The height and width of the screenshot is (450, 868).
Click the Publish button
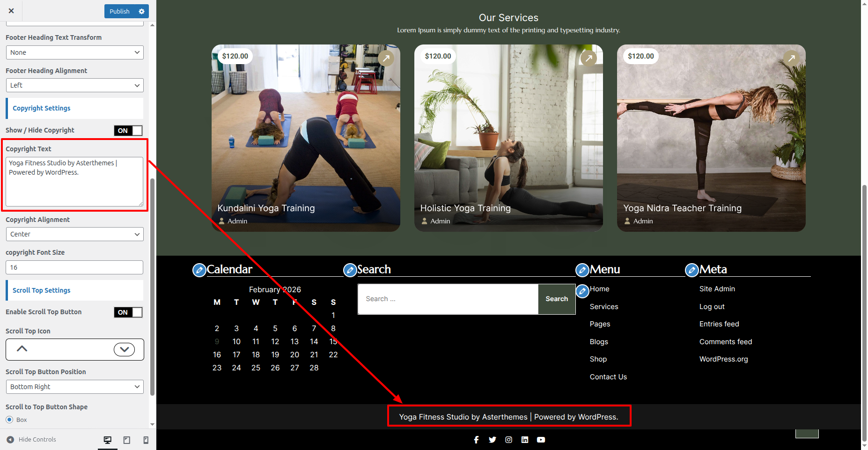(119, 11)
